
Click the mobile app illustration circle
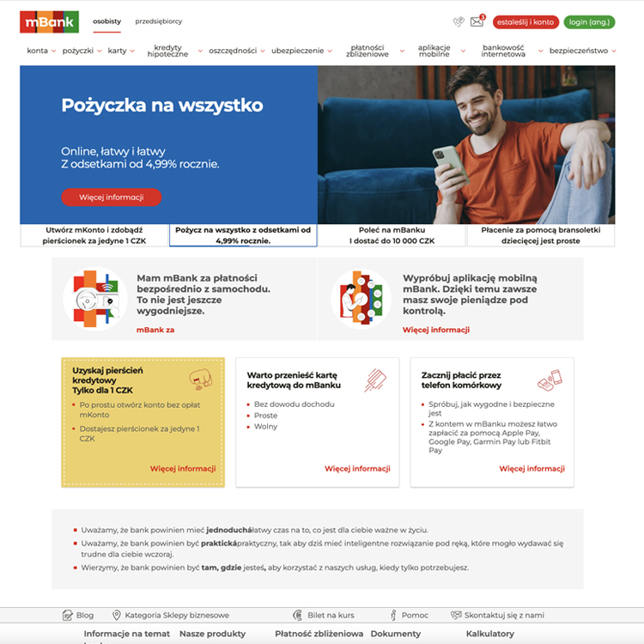click(x=361, y=299)
